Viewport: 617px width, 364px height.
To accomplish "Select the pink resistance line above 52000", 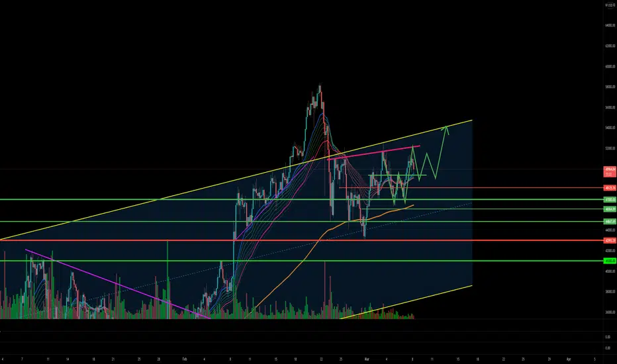I will coord(373,153).
